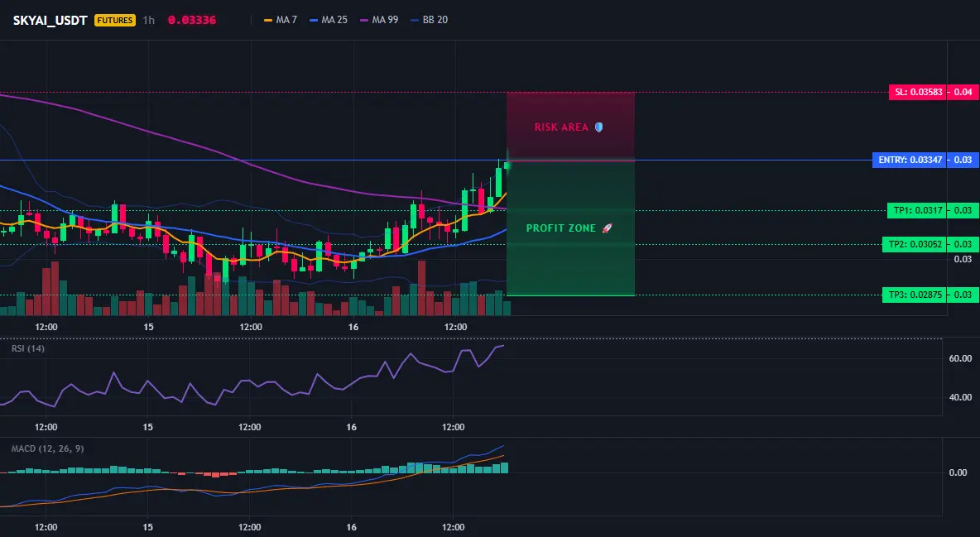Click the TP1: 0.0317 label
Image resolution: width=980 pixels, height=537 pixels.
tap(917, 210)
